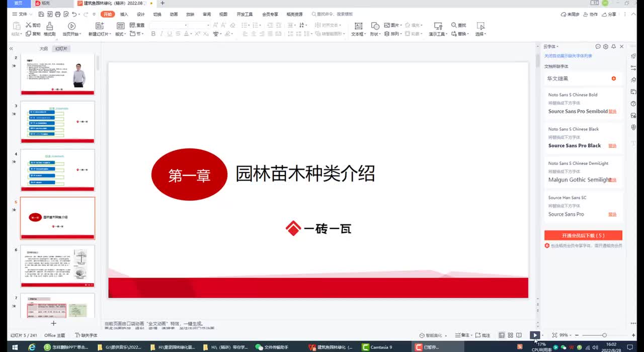Click New Slide (新建幻灯片) icon
The width and height of the screenshot is (644, 352).
pos(99,26)
